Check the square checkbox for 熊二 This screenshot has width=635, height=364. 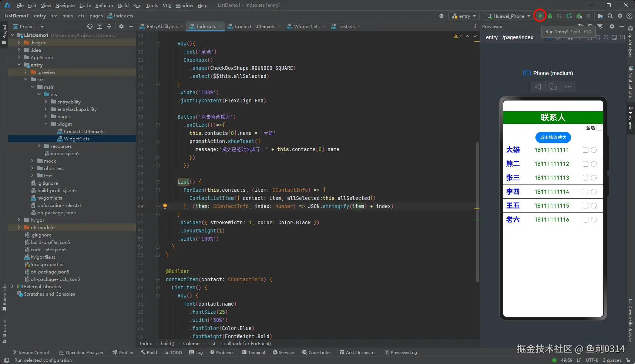click(x=585, y=164)
